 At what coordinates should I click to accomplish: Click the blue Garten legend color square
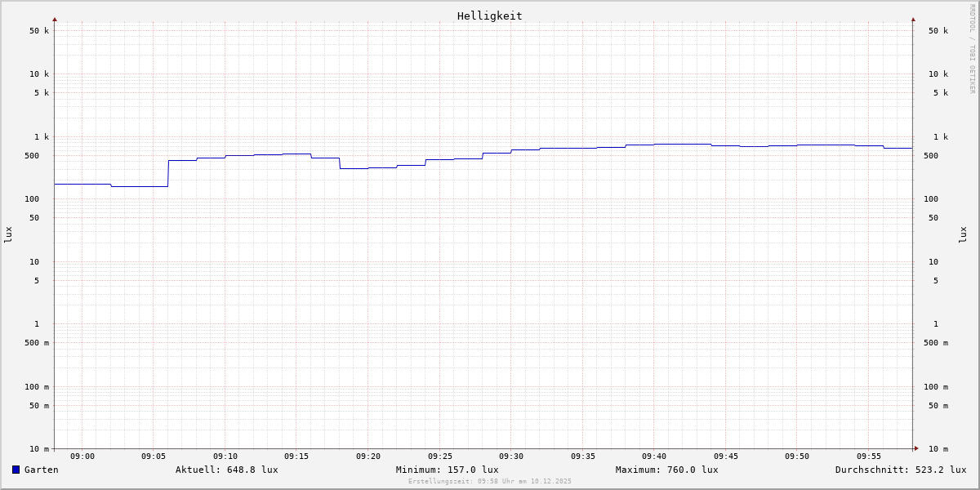point(16,470)
